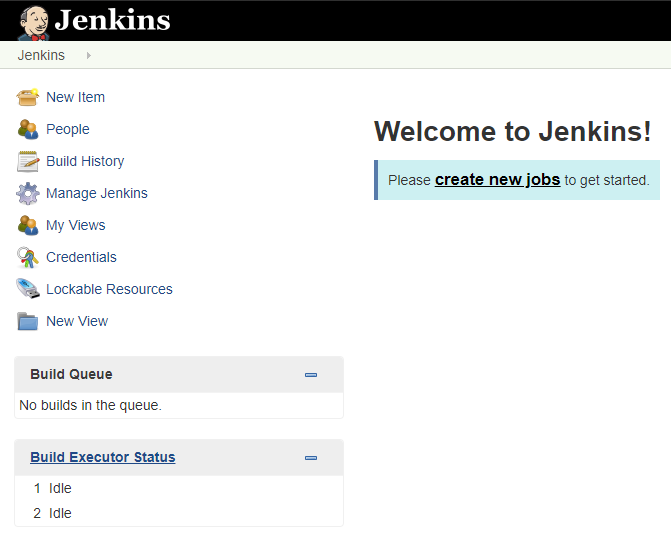Image resolution: width=671 pixels, height=539 pixels.
Task: Click the My Views icon
Action: point(28,225)
